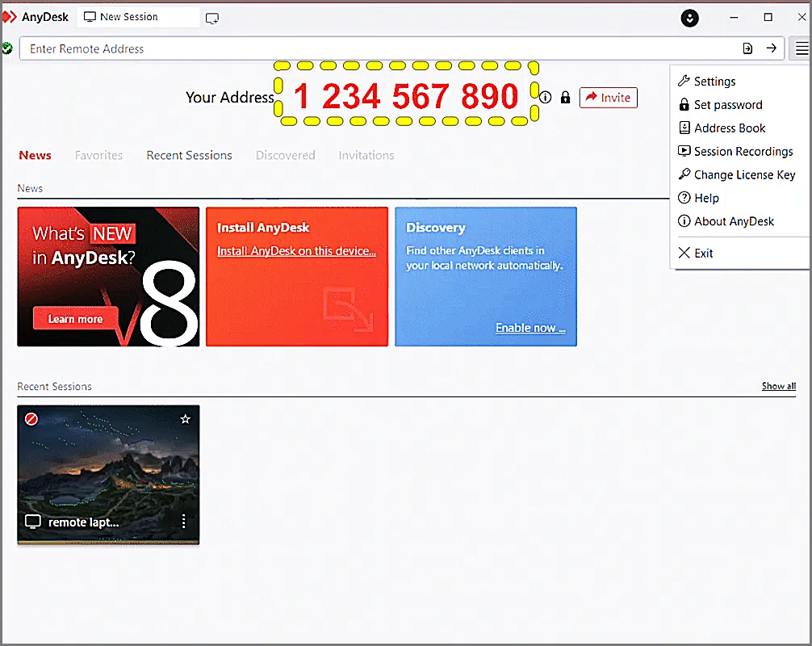Click the address number 1 234 567 890
This screenshot has width=812, height=646.
coord(406,96)
